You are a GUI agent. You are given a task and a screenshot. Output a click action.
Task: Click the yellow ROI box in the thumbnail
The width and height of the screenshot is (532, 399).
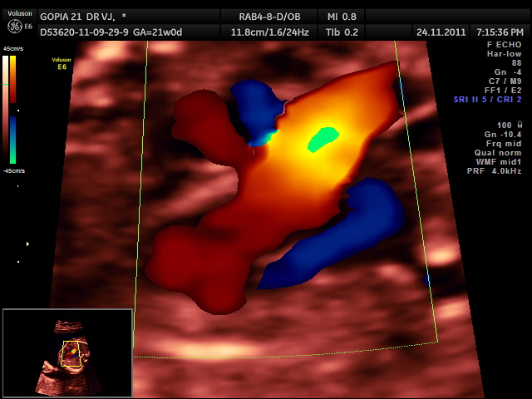pyautogui.click(x=72, y=354)
